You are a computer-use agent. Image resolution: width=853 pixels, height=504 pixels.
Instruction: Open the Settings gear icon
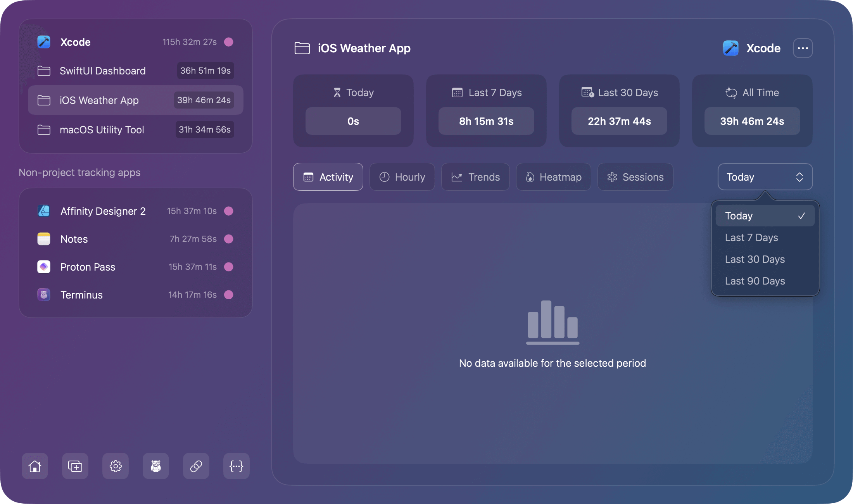pyautogui.click(x=115, y=466)
